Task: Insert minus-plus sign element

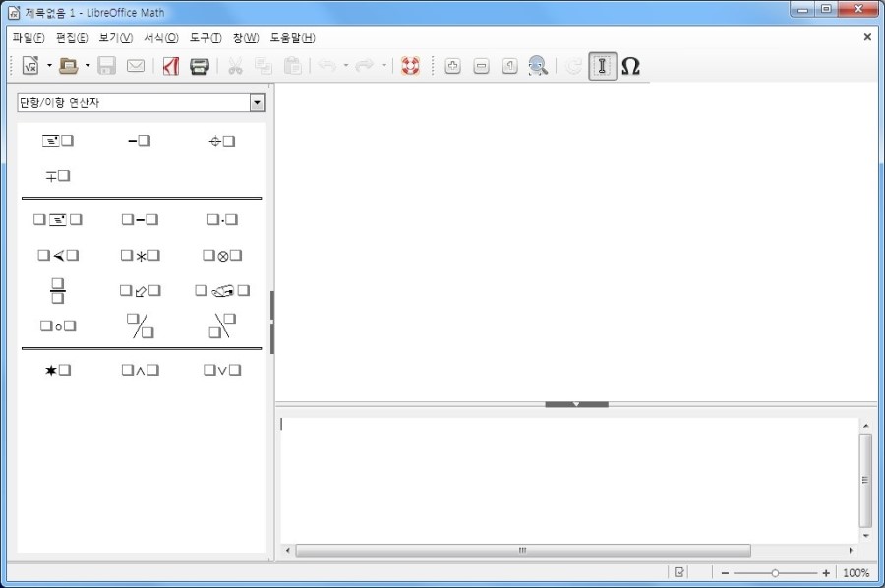Action: pyautogui.click(x=58, y=176)
